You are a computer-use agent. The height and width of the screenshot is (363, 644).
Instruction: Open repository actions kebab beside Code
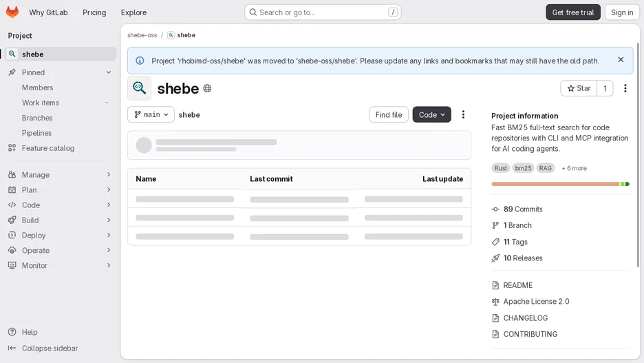[463, 115]
